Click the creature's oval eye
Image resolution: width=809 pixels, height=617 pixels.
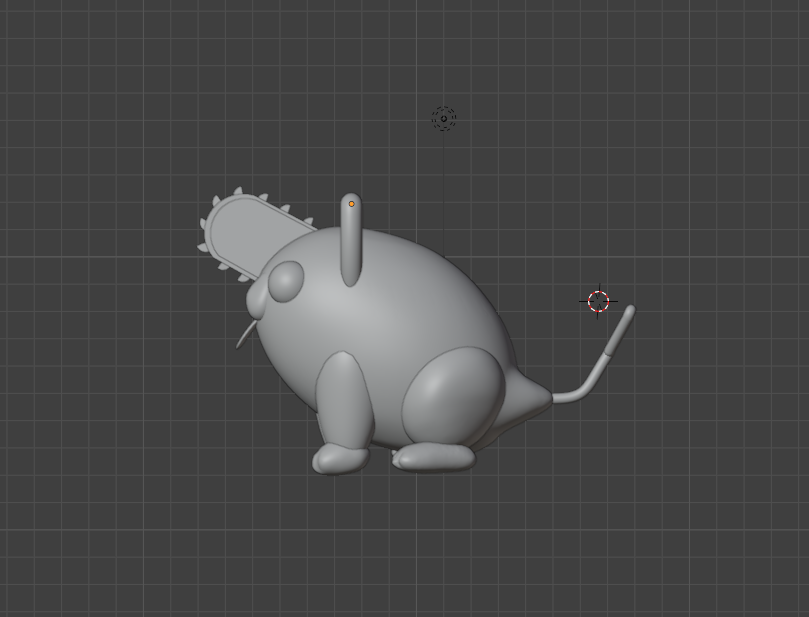click(x=285, y=281)
